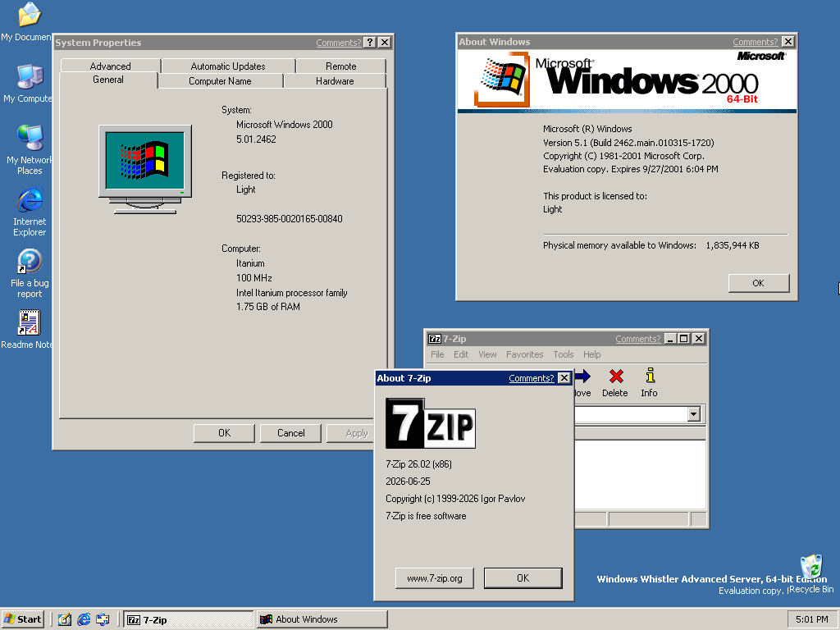Select the My Computer desktop icon
This screenshot has height=630, width=840.
29,76
